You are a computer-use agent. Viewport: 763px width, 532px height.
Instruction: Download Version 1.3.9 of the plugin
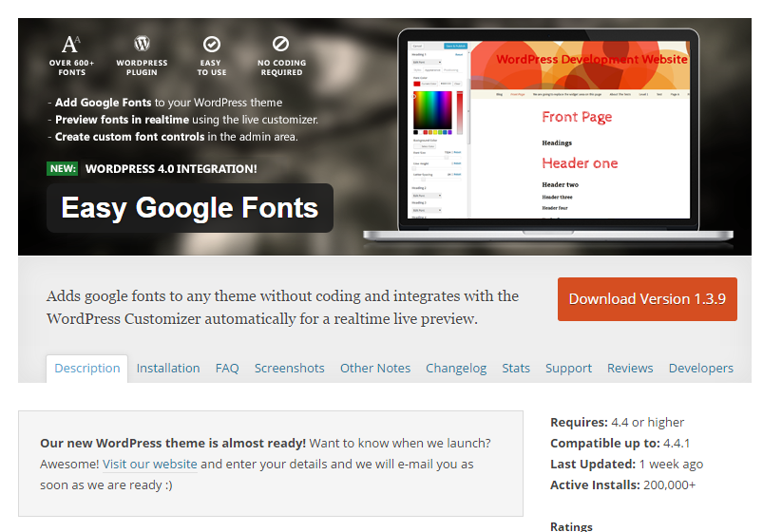pos(647,299)
